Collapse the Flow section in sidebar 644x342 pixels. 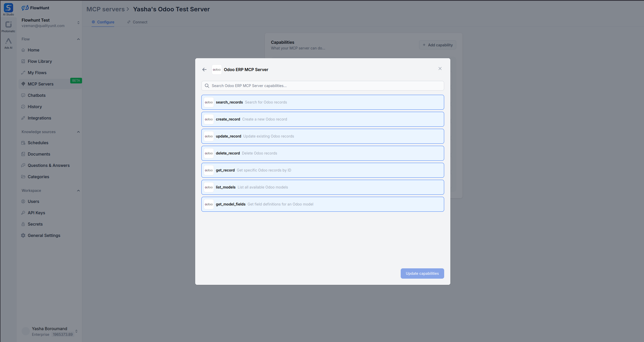[x=78, y=39]
